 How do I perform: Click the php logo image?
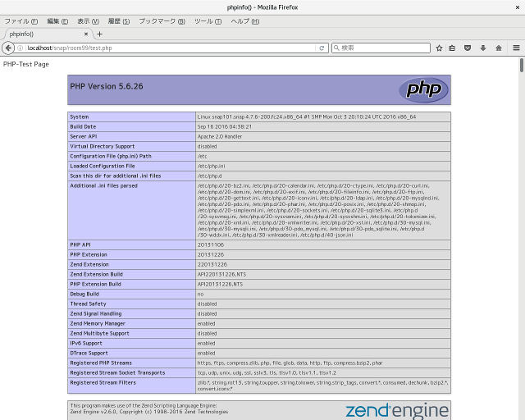pyautogui.click(x=423, y=89)
